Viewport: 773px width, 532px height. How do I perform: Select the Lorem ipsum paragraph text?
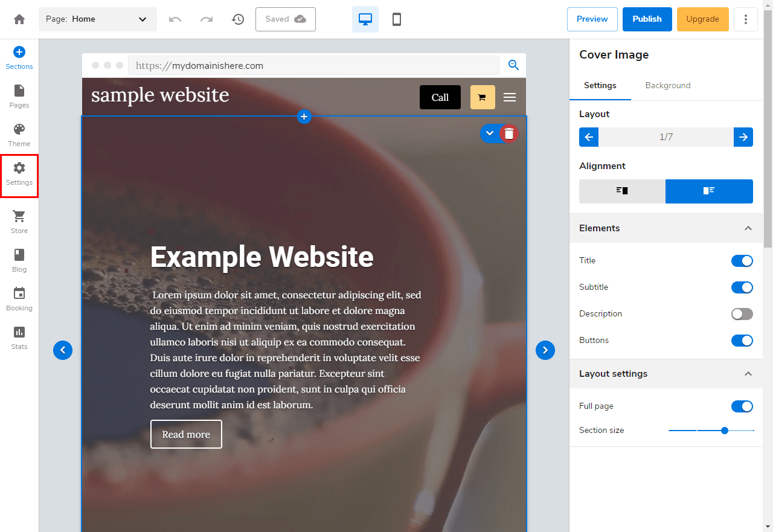click(286, 350)
